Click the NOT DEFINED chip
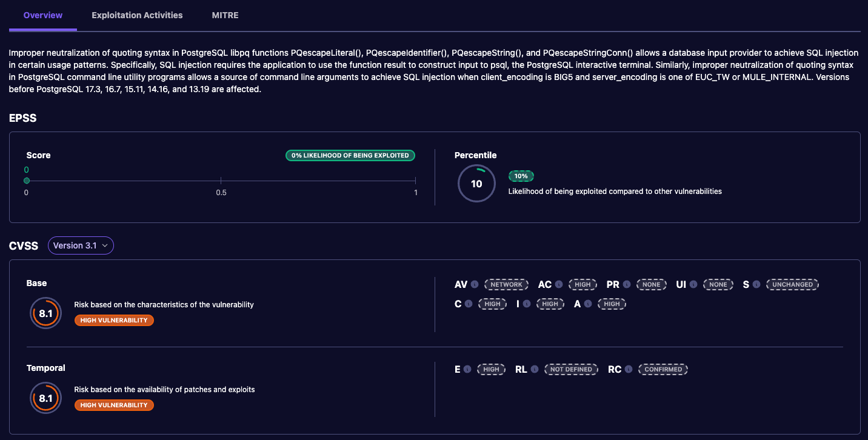This screenshot has height=440, width=868. 571,369
